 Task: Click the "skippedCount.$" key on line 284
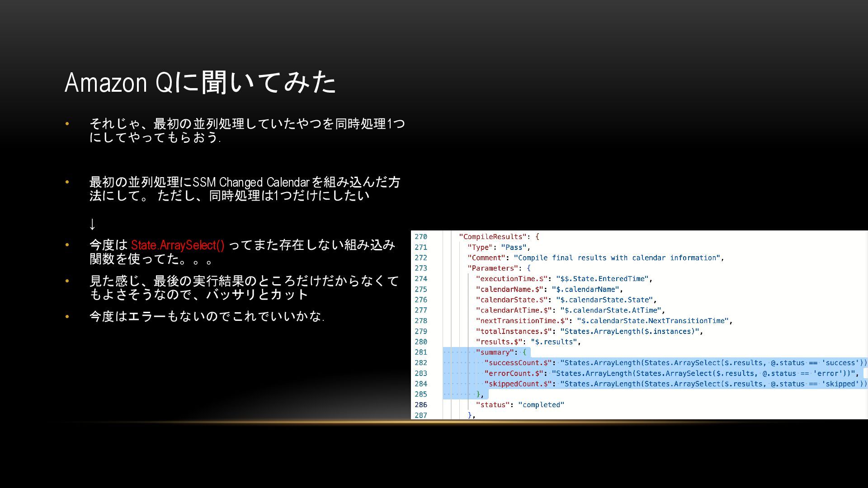518,384
